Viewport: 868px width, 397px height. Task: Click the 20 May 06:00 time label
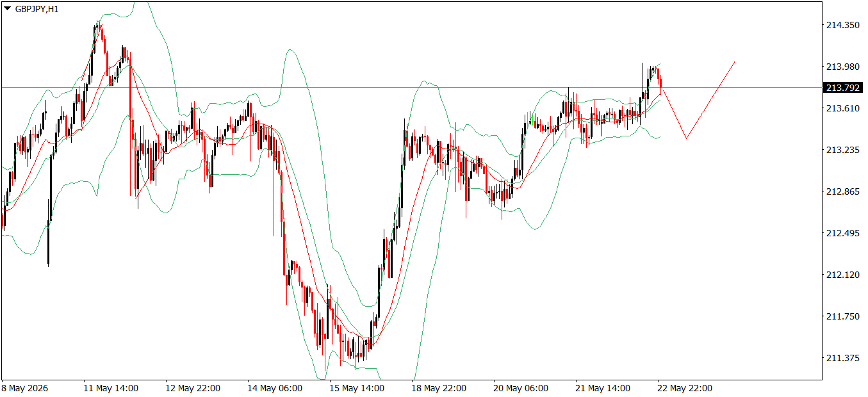pyautogui.click(x=521, y=388)
